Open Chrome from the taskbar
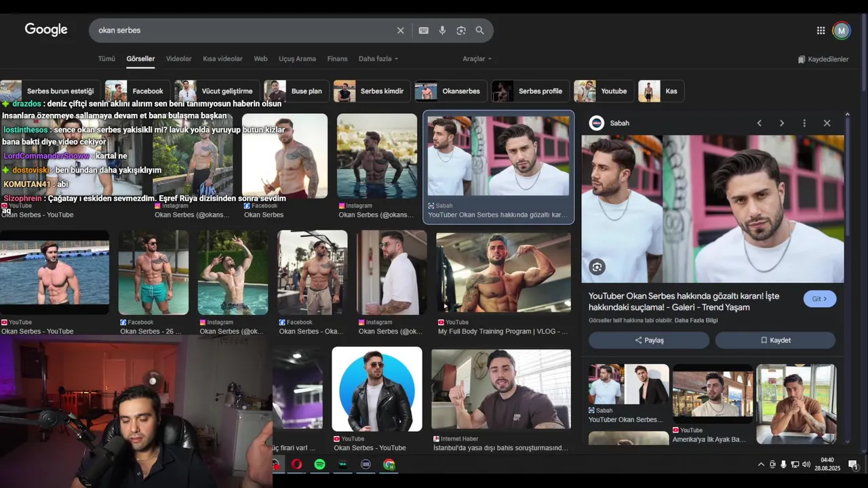Image resolution: width=868 pixels, height=488 pixels. (389, 464)
